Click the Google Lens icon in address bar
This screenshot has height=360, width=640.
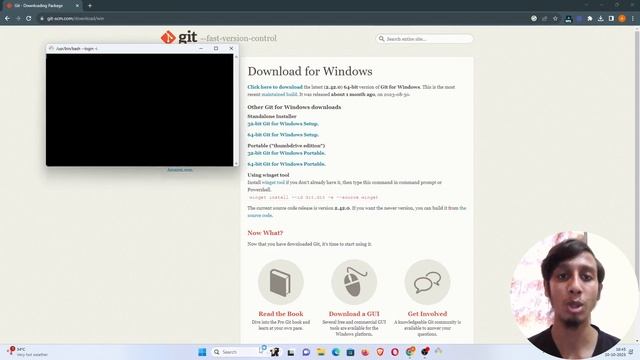(x=534, y=18)
